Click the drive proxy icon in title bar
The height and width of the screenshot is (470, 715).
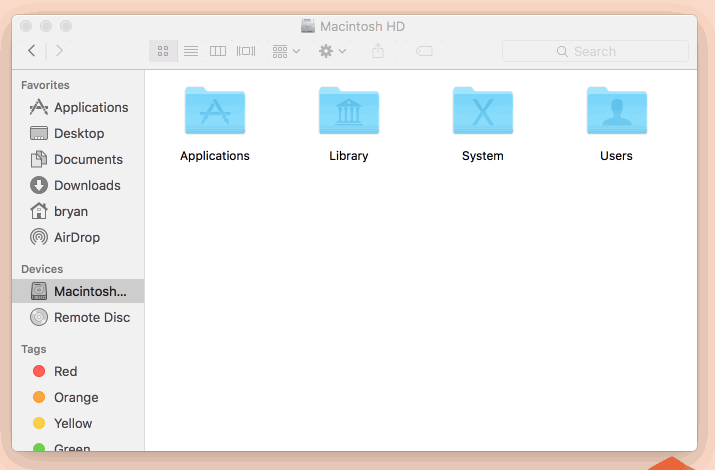[x=308, y=26]
